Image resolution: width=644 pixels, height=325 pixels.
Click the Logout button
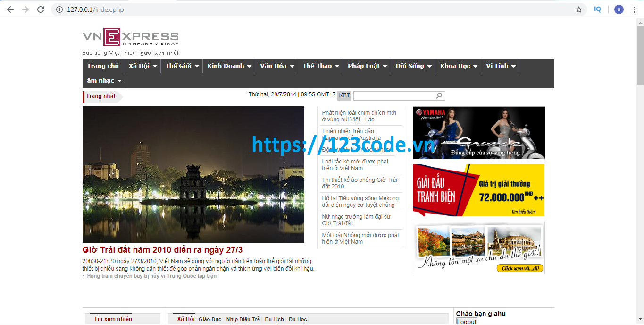pos(466,322)
